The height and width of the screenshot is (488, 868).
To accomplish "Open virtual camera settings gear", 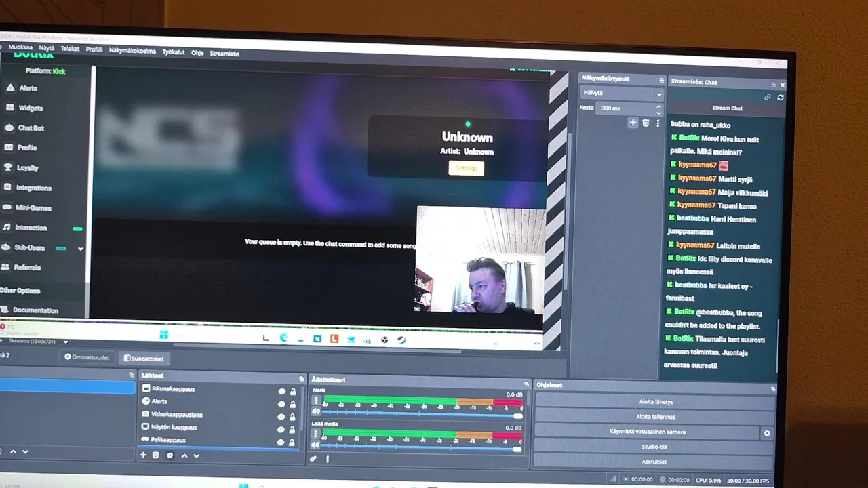I will tap(767, 433).
